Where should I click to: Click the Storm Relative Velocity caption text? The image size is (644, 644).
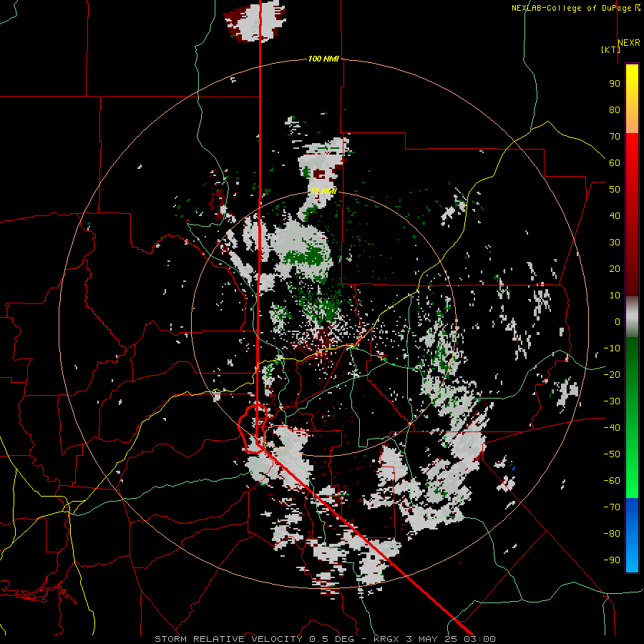(x=325, y=639)
